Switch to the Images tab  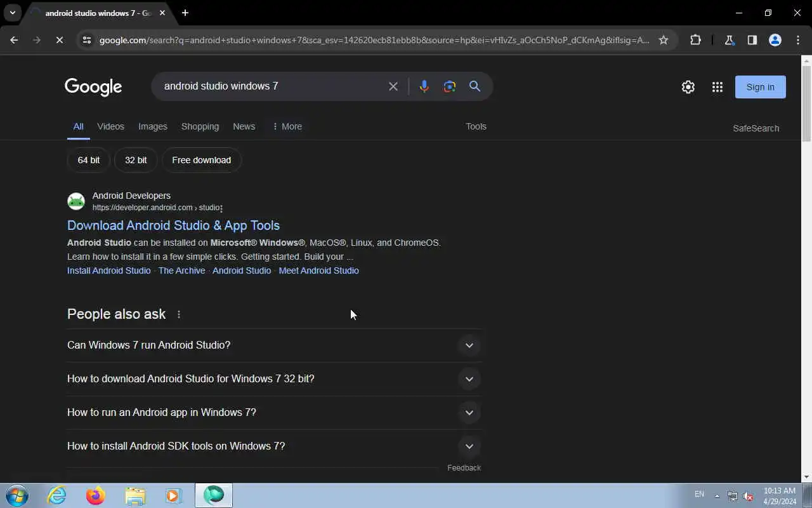[x=153, y=126]
